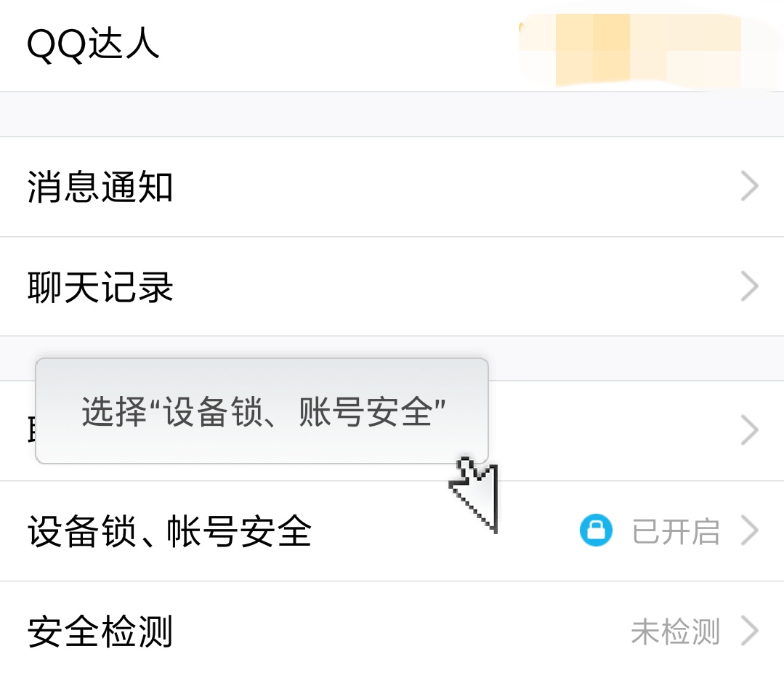Open the 消息通知 settings row
784x678 pixels.
coord(392,187)
